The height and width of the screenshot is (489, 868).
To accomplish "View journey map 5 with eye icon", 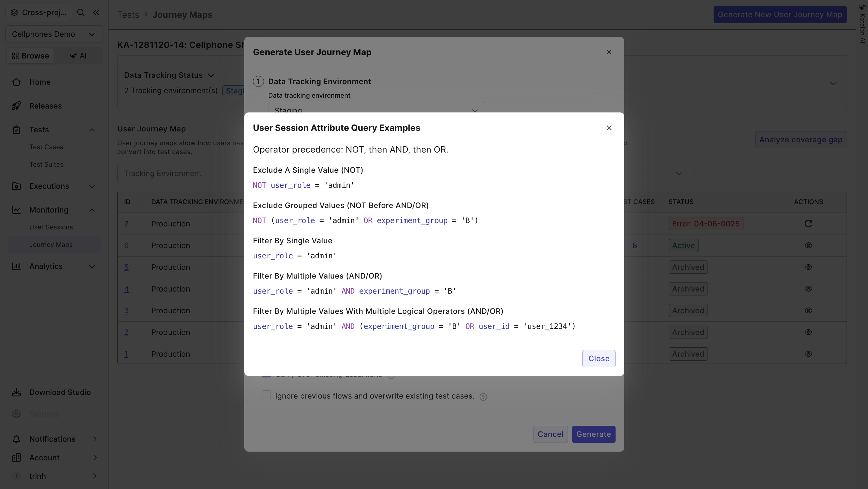I will pos(808,267).
